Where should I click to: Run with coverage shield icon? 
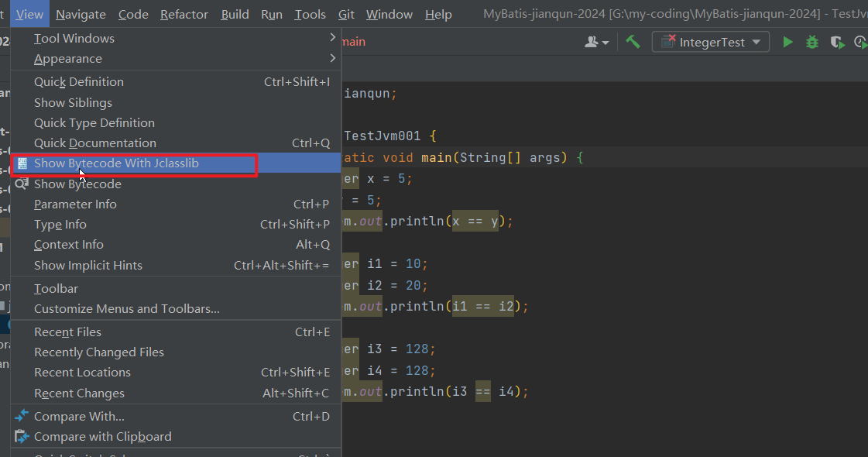(837, 42)
